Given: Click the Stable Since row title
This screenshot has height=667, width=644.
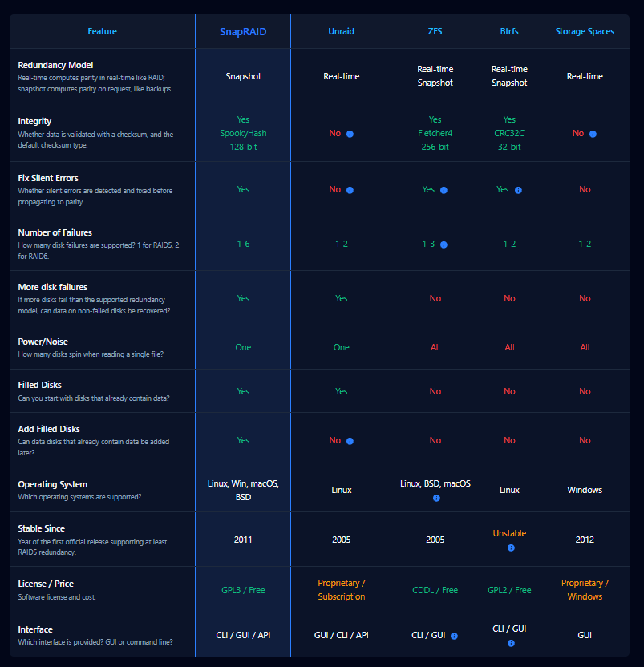Looking at the screenshot, I should click(x=41, y=528).
